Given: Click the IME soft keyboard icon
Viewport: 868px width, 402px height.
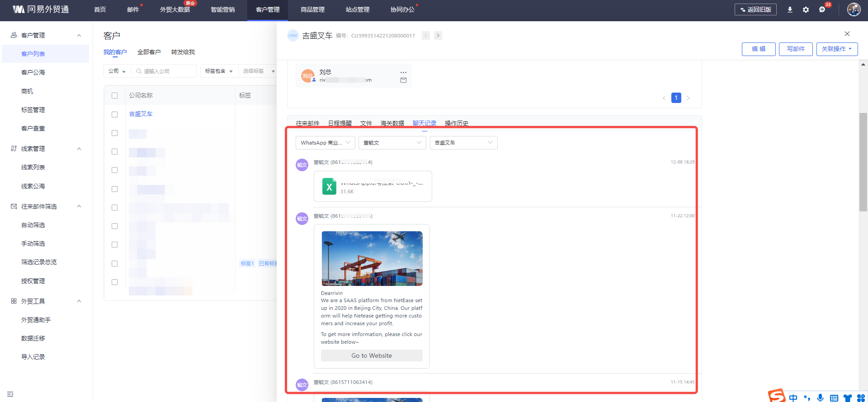Looking at the screenshot, I should click(834, 398).
